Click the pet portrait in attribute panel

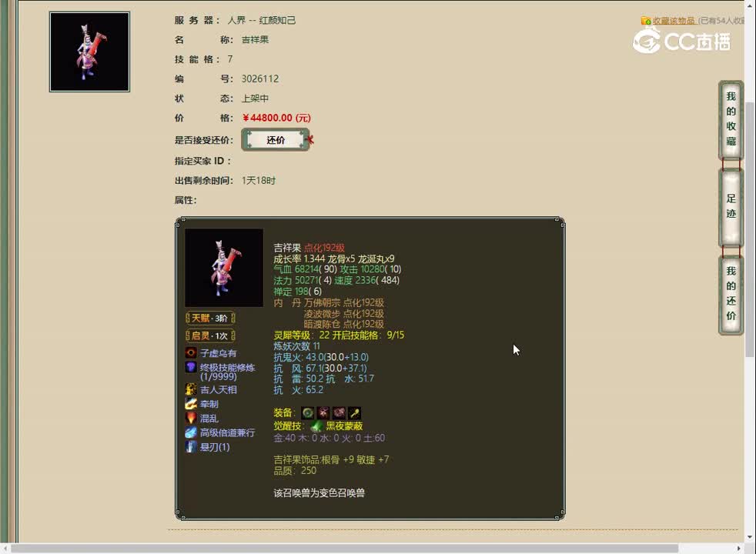click(x=224, y=267)
